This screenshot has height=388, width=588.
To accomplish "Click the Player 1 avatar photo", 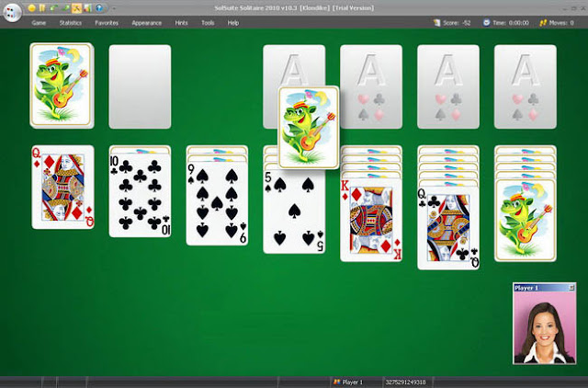I will (544, 328).
